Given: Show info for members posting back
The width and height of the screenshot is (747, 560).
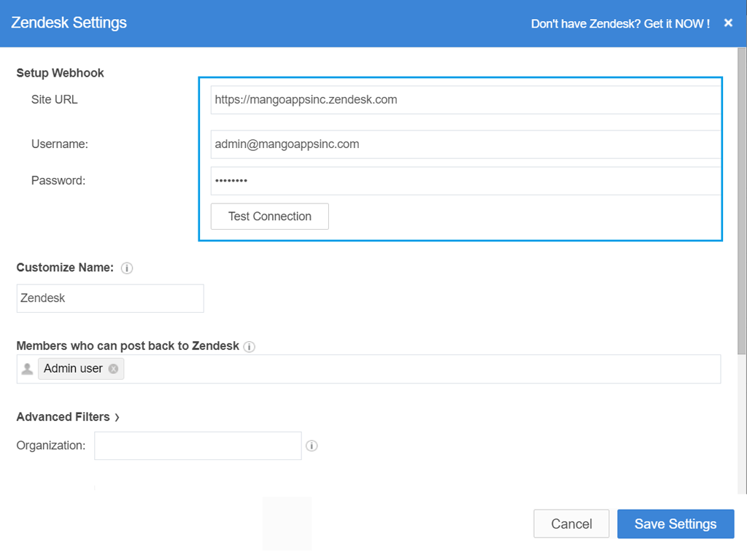Looking at the screenshot, I should (x=249, y=346).
